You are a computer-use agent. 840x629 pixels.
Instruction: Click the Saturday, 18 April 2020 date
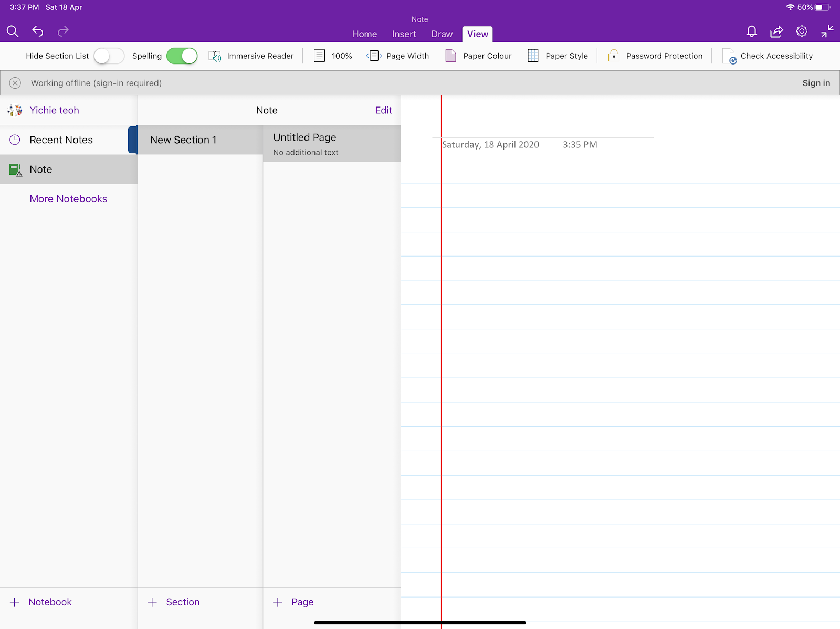point(490,145)
